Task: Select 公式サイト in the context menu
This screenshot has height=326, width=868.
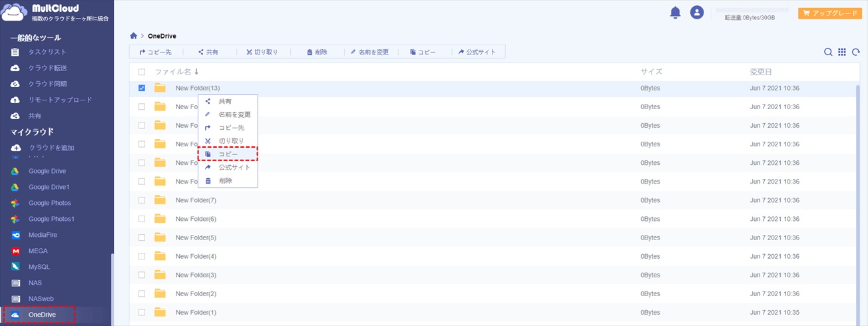Action: tap(228, 168)
